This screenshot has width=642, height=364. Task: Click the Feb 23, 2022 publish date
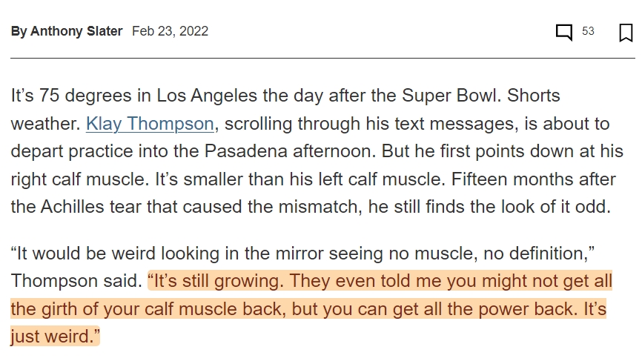coord(170,31)
